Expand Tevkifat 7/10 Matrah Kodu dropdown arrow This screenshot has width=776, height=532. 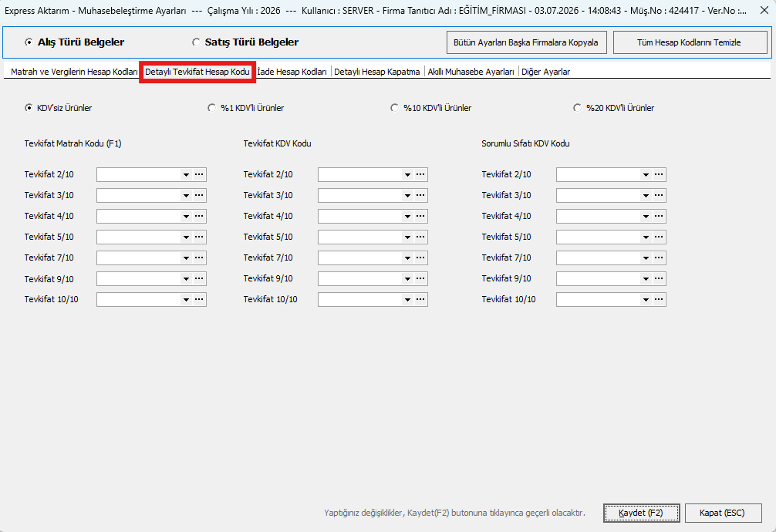(x=186, y=258)
